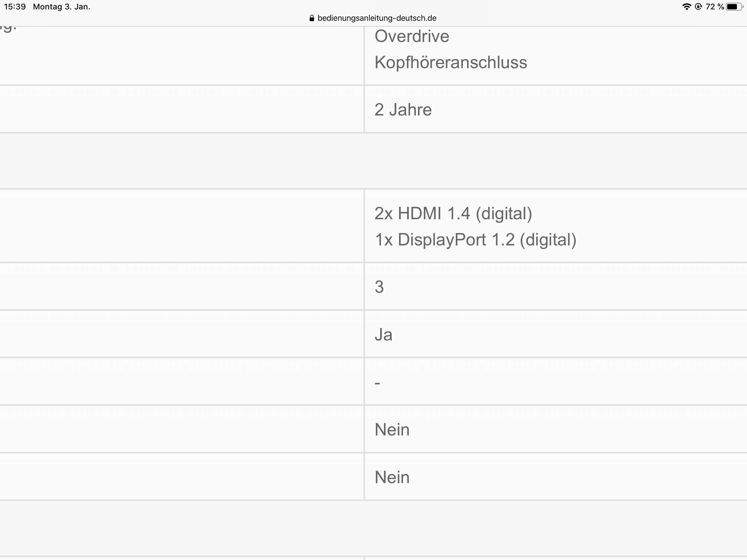Viewport: 747px width, 560px height.
Task: Tap the 2 Jahre warranty cell
Action: pos(556,109)
